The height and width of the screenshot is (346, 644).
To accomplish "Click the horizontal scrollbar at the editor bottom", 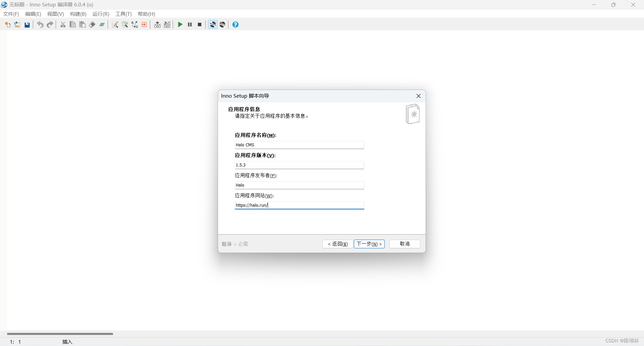I will 60,334.
